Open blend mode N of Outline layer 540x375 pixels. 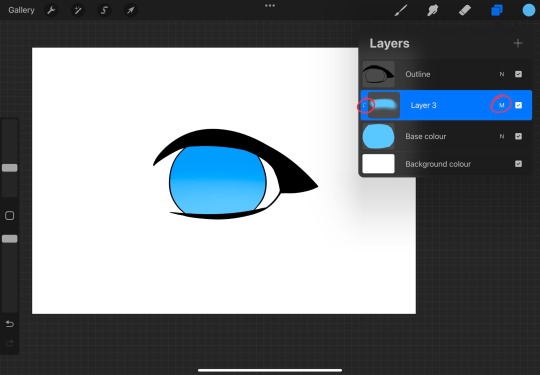point(502,74)
